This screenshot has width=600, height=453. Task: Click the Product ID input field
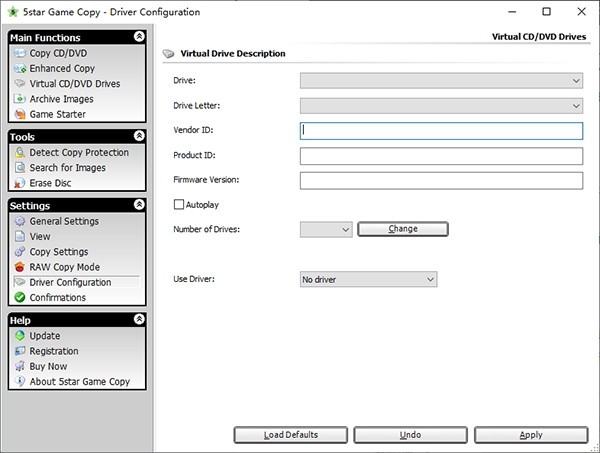pyautogui.click(x=441, y=155)
